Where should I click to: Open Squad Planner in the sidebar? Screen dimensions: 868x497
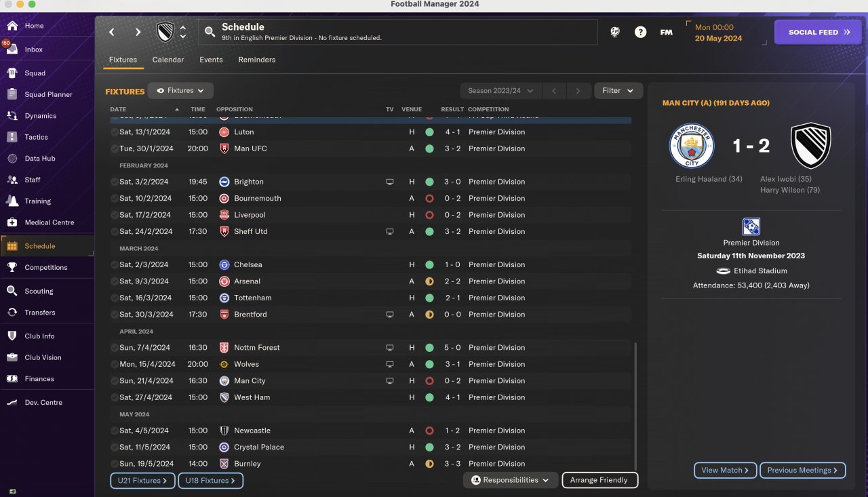tap(47, 94)
